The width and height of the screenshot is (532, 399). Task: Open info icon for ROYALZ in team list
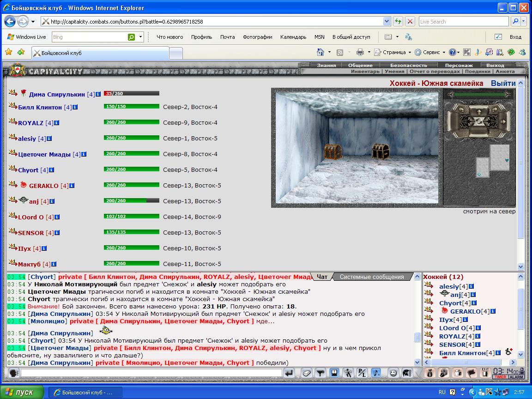[x=57, y=123]
